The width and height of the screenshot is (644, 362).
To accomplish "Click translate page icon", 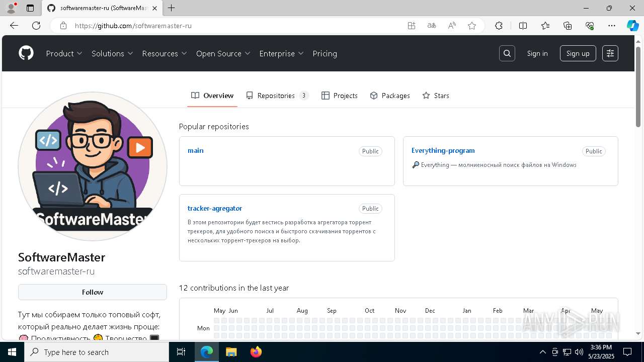I will click(x=432, y=26).
